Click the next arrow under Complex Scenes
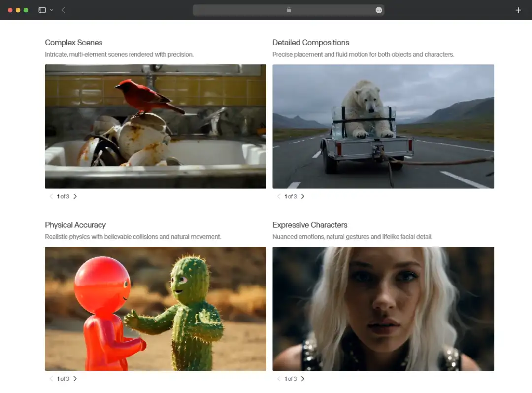 tap(75, 196)
